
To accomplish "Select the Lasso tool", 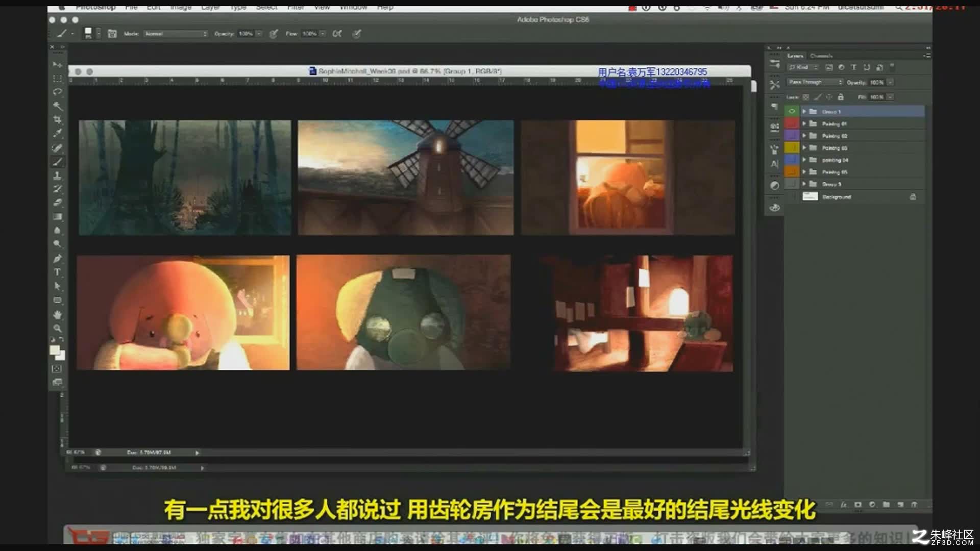I will coord(57,92).
